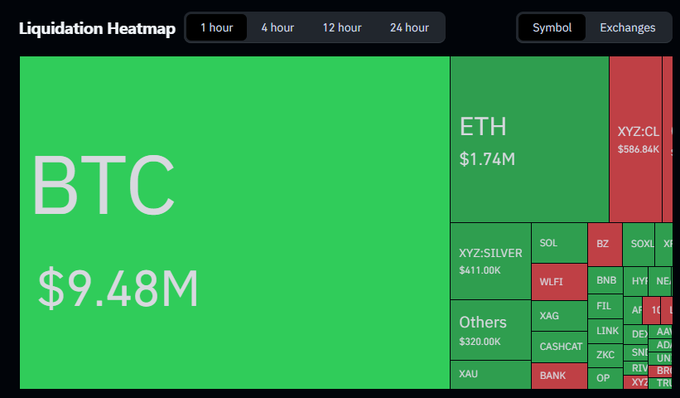Open the TRU tile
The width and height of the screenshot is (680, 398).
(660, 383)
